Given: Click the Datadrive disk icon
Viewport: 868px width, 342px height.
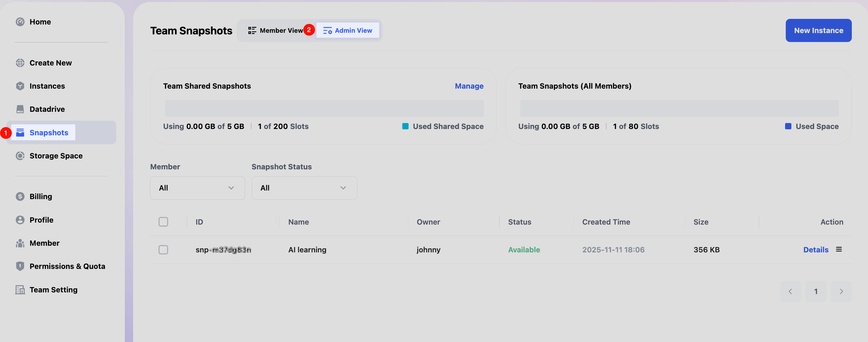Looking at the screenshot, I should pos(20,109).
